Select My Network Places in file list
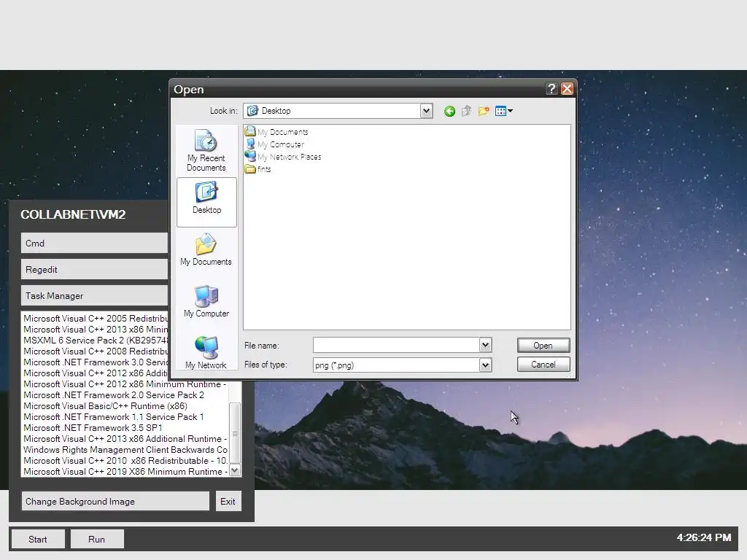This screenshot has height=560, width=747. pos(283,157)
